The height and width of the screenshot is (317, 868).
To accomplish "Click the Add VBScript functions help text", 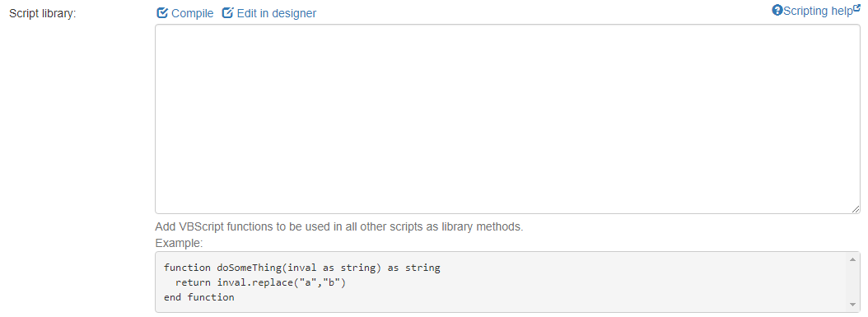I will (x=338, y=226).
